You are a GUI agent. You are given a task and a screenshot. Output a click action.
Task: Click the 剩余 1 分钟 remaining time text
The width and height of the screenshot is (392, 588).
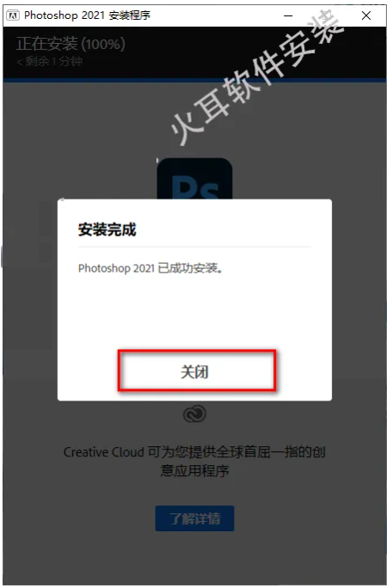tap(49, 61)
